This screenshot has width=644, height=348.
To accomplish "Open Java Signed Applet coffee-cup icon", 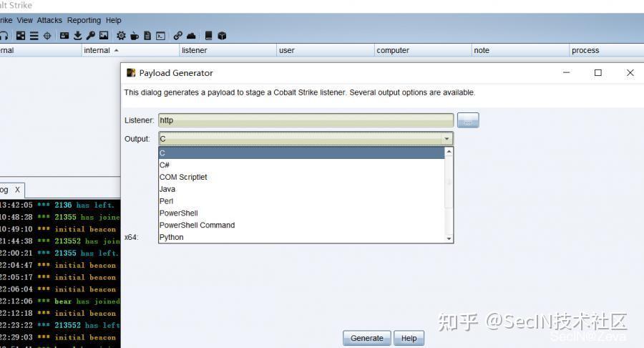I will (135, 36).
